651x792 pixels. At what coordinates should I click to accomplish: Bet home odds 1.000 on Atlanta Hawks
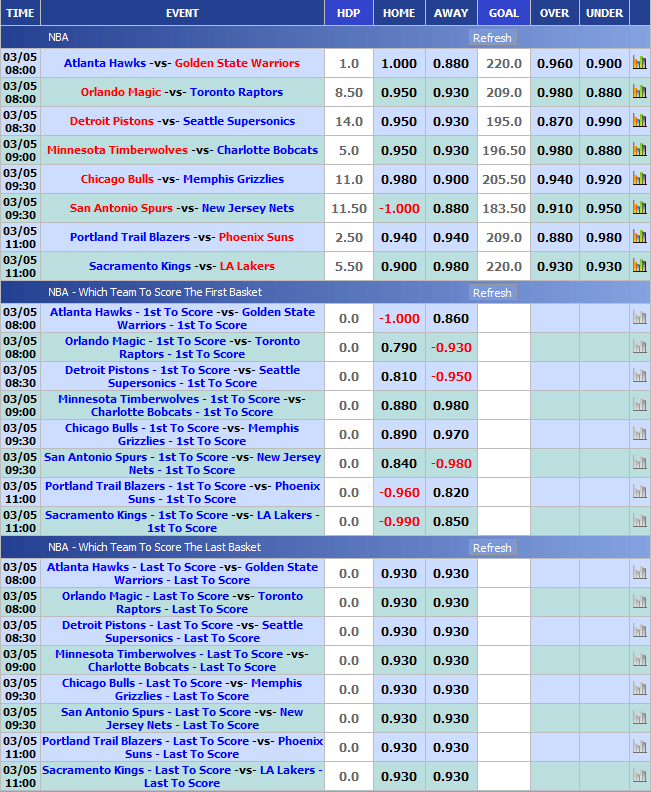399,64
